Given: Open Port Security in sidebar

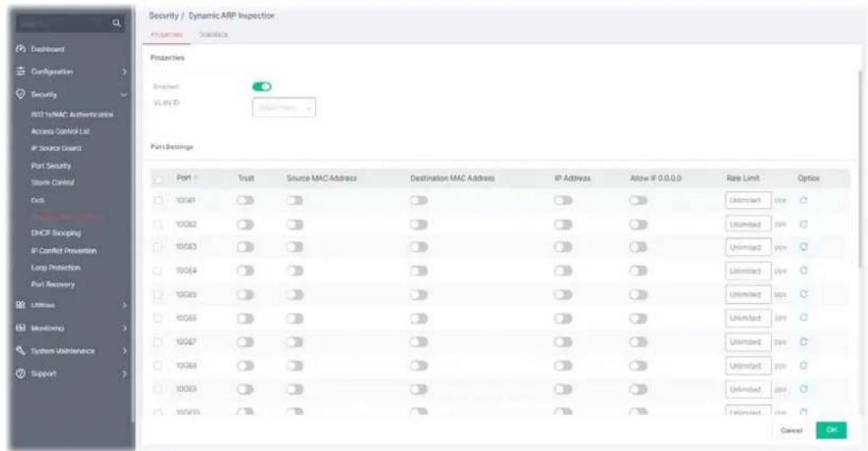Looking at the screenshot, I should click(51, 166).
